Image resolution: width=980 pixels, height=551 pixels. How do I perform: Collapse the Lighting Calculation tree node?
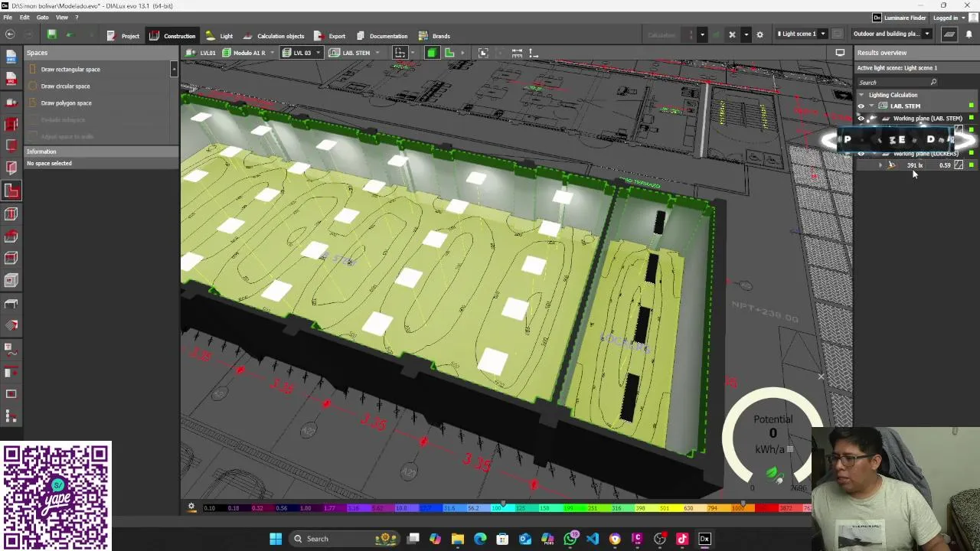[x=861, y=95]
